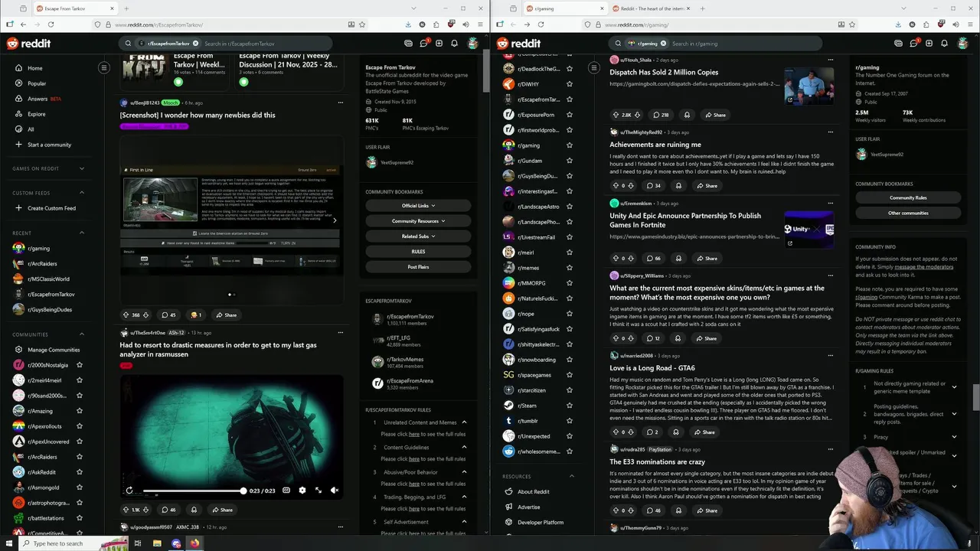The width and height of the screenshot is (980, 551).
Task: Collapse the CUSTOM FEEDS section
Action: point(82,193)
